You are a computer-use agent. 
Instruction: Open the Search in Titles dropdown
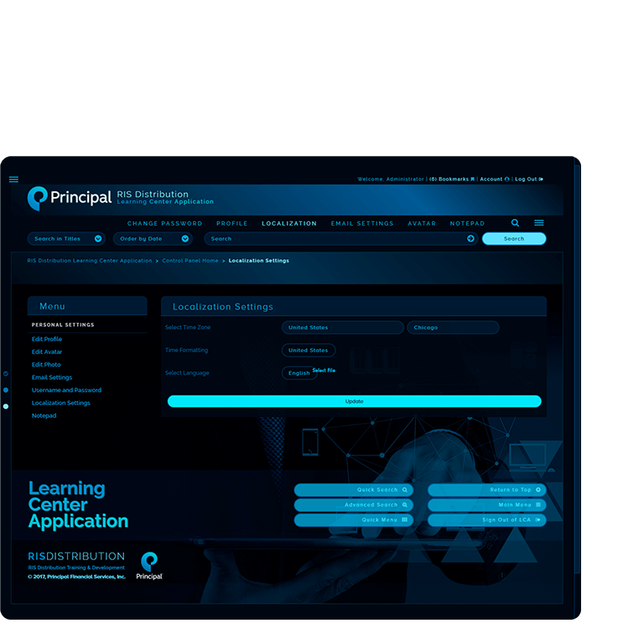(x=66, y=239)
